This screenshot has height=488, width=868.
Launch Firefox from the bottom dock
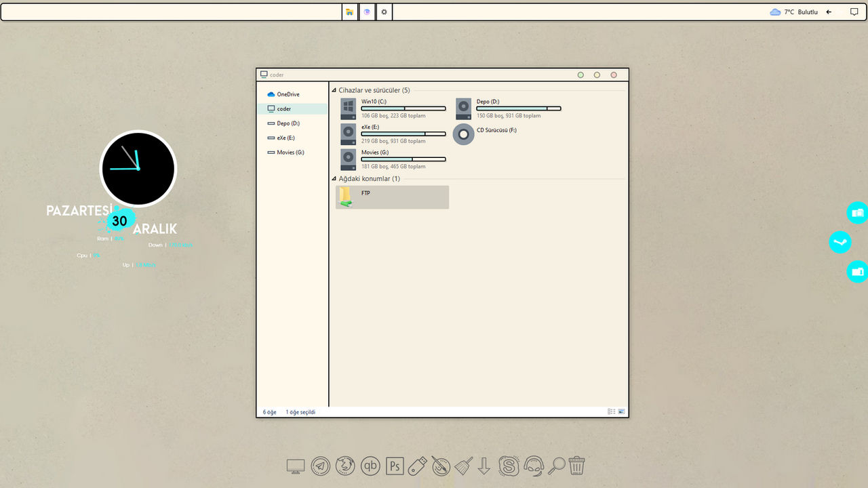point(344,466)
